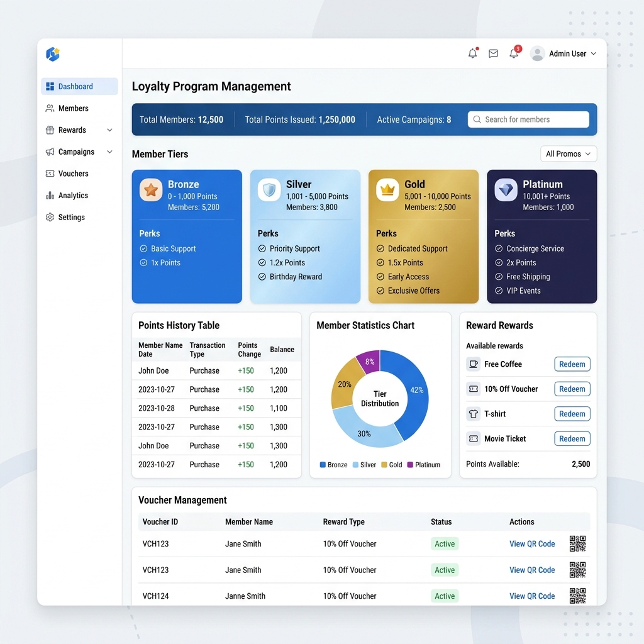
Task: Toggle the Platinum legend swatch in chart
Action: tap(410, 465)
